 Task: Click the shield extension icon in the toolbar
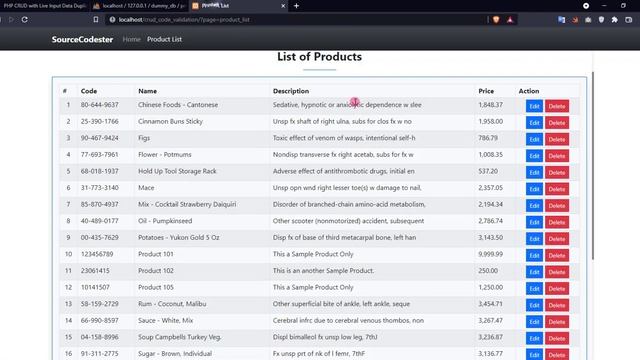click(x=601, y=20)
